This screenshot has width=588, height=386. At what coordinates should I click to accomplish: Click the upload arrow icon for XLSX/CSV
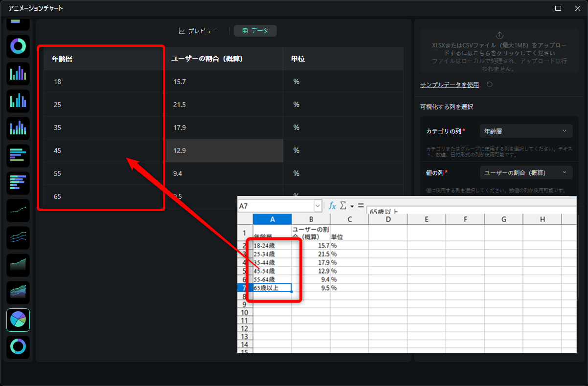499,35
